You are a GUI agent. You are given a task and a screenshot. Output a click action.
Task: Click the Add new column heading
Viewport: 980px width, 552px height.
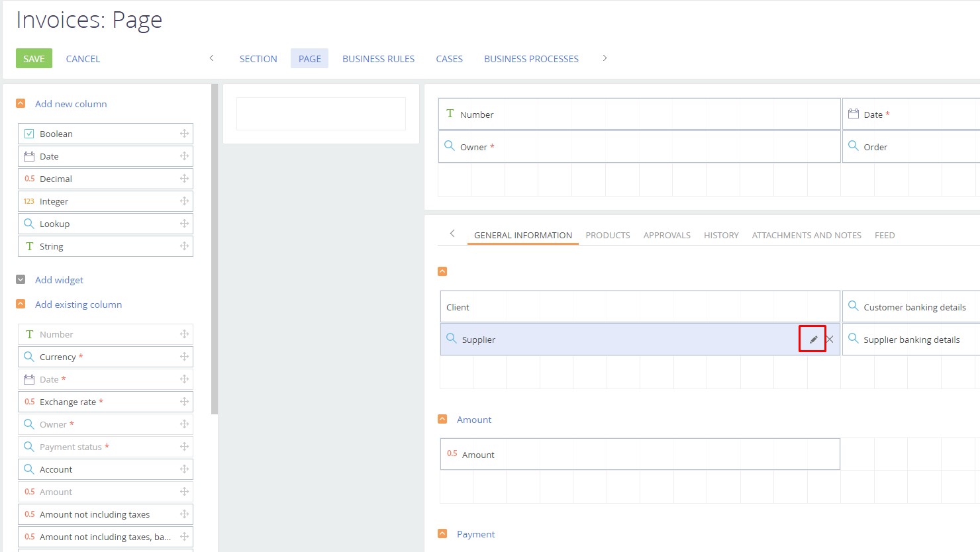pyautogui.click(x=71, y=104)
